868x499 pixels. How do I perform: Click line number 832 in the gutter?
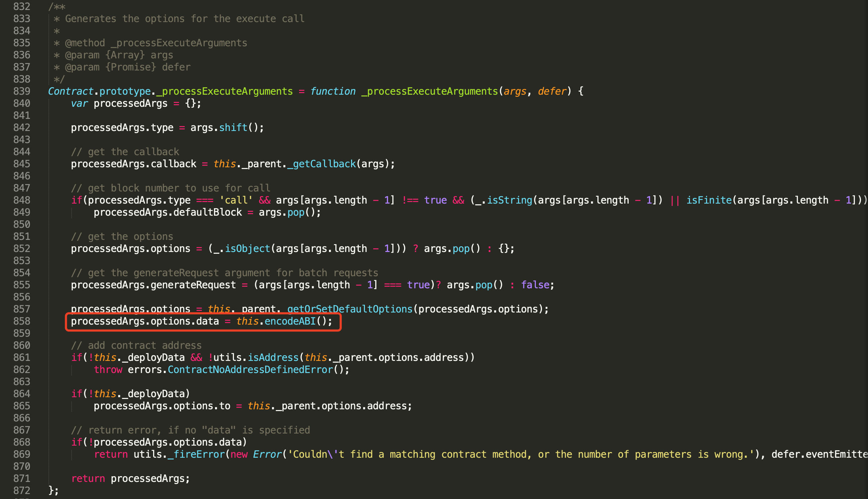click(x=22, y=6)
